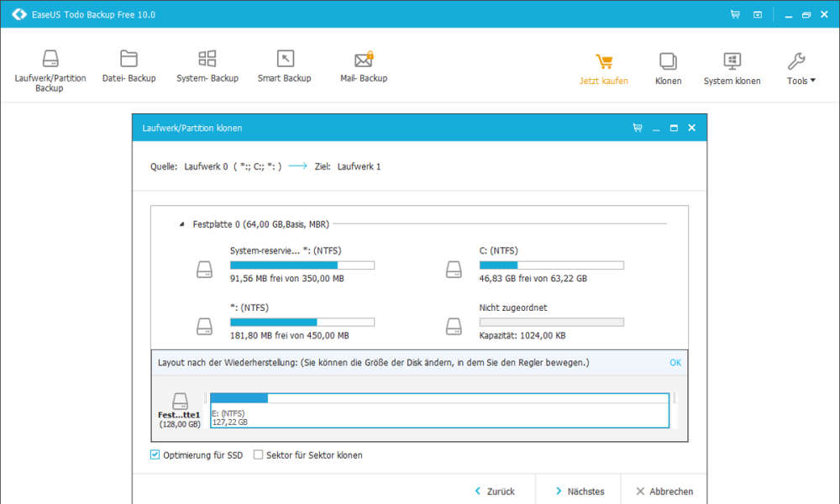
Task: Start a Datei-Backup
Action: point(129,66)
